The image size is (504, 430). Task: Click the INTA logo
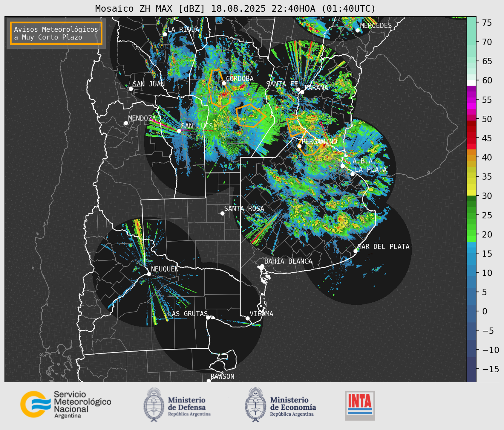click(x=360, y=405)
